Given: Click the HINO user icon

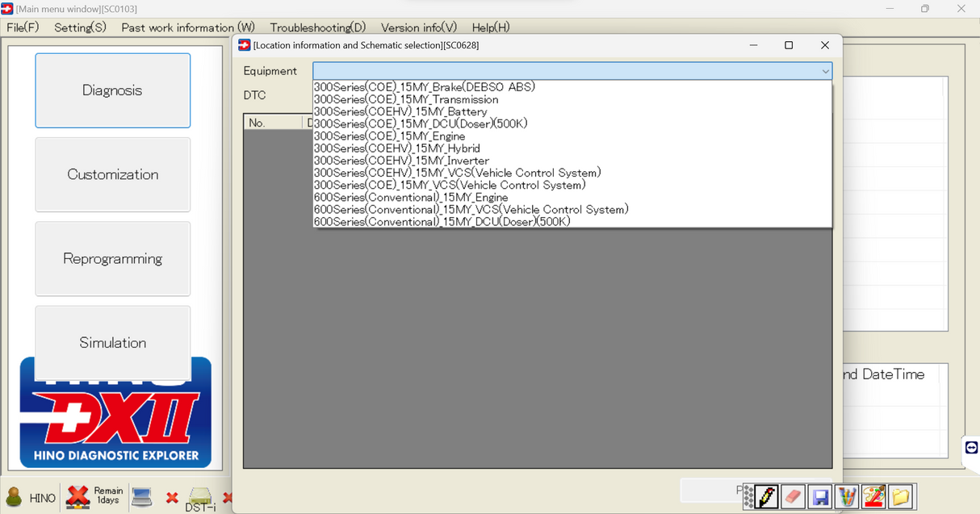Looking at the screenshot, I should (x=15, y=497).
